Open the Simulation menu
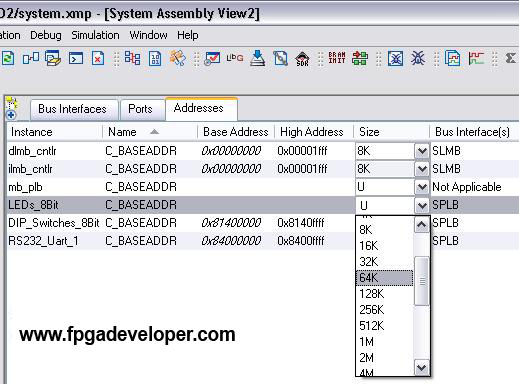 coord(95,35)
